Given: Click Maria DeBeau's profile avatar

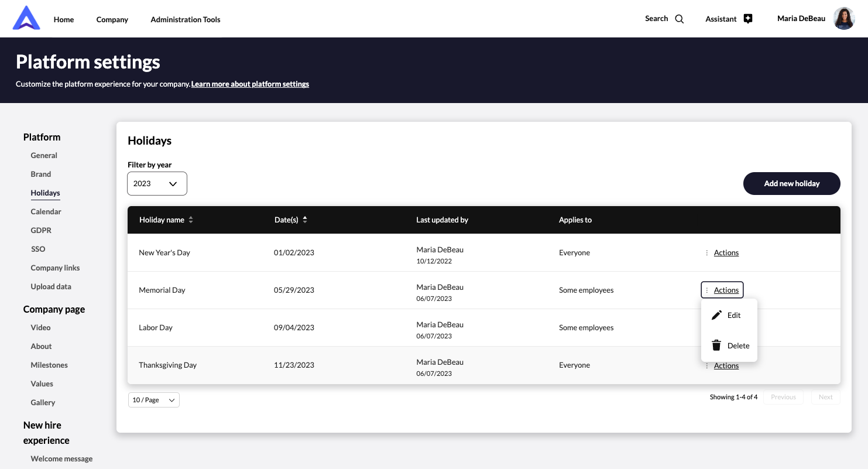Looking at the screenshot, I should (x=843, y=19).
